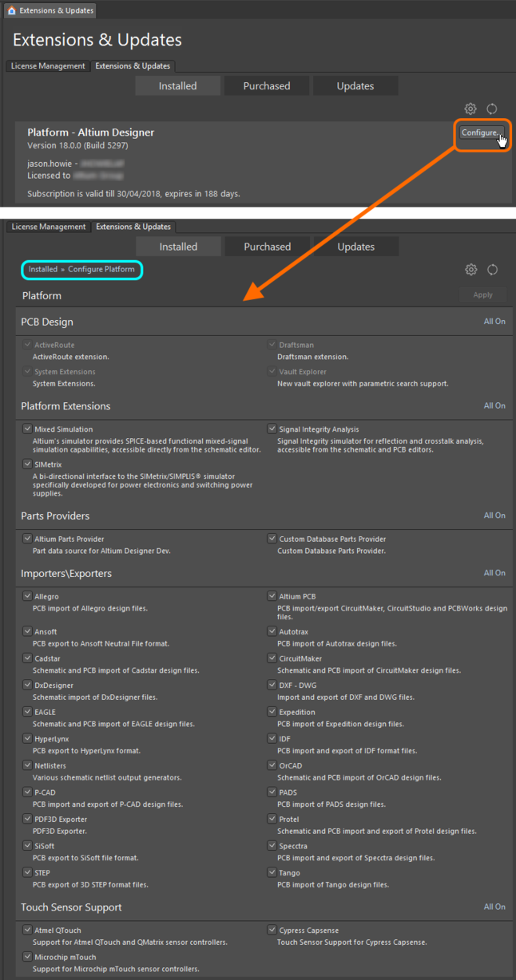This screenshot has height=980, width=516.
Task: Uncheck Signal Integrity Analysis
Action: pyautogui.click(x=272, y=429)
